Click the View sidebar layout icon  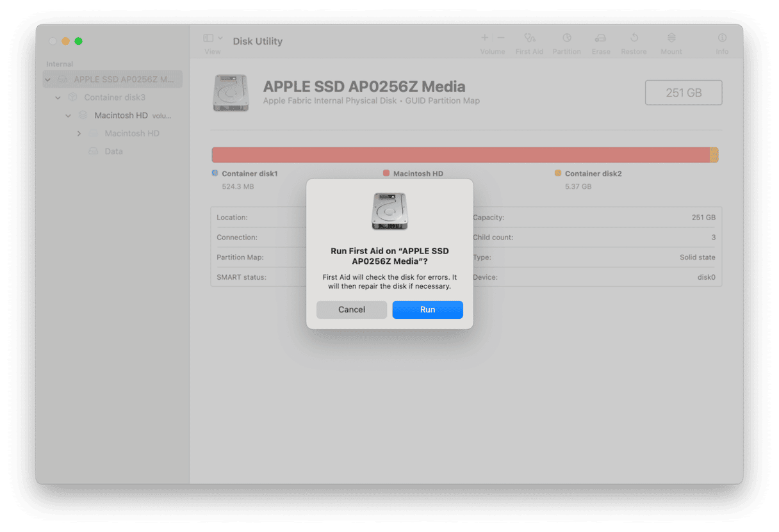pos(208,38)
